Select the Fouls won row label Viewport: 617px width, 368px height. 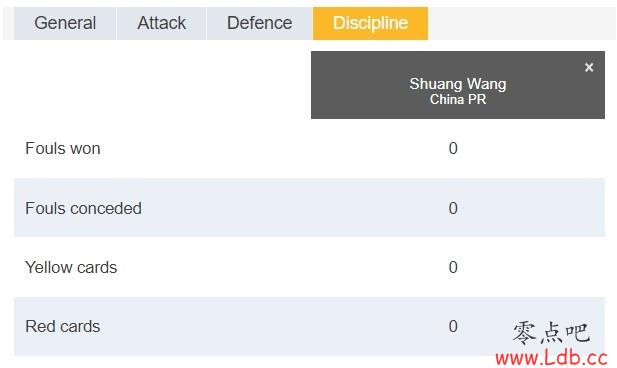(63, 149)
